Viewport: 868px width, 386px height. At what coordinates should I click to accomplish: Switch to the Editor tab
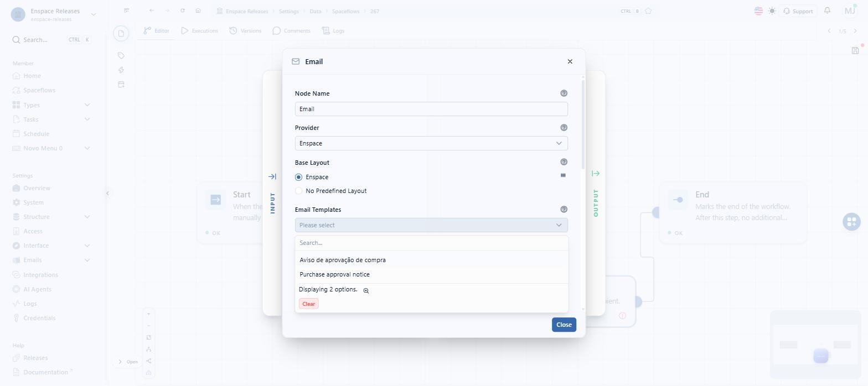pos(157,31)
